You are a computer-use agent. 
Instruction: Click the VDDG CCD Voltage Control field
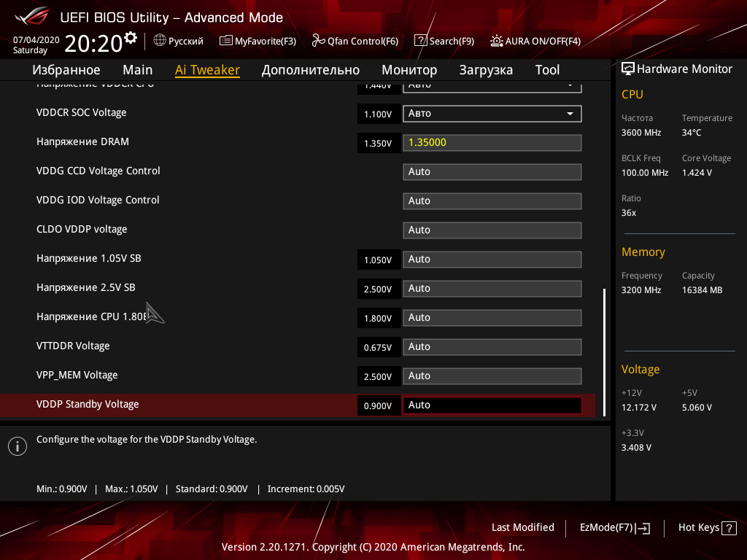[x=492, y=172]
